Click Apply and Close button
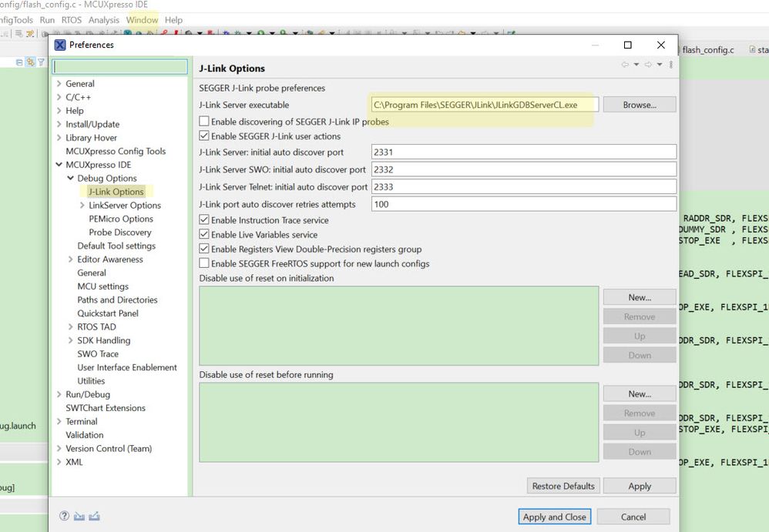The width and height of the screenshot is (769, 532). click(554, 517)
